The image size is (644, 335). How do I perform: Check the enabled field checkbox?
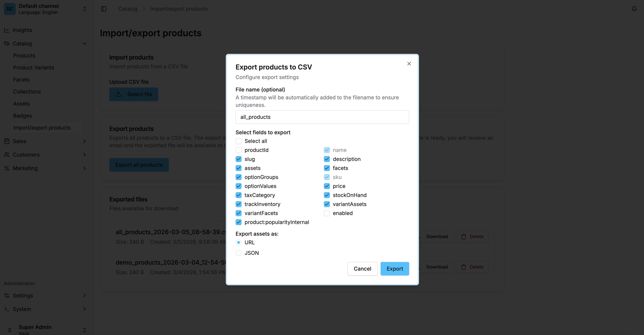pyautogui.click(x=327, y=213)
